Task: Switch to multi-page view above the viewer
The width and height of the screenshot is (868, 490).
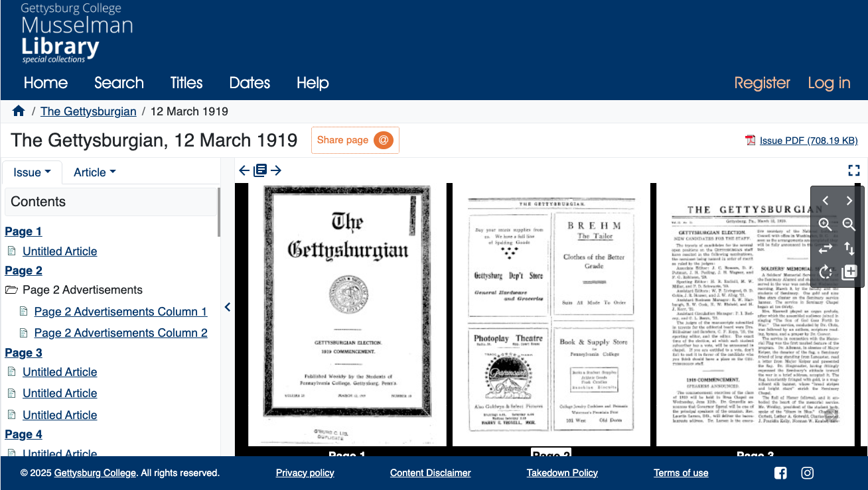Action: 259,170
